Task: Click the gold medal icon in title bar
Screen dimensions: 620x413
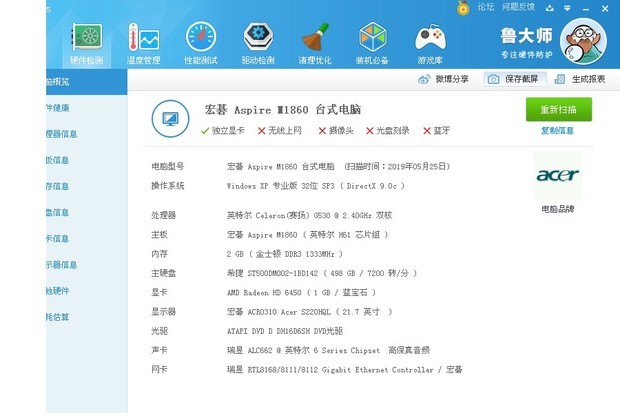Action: point(463,8)
